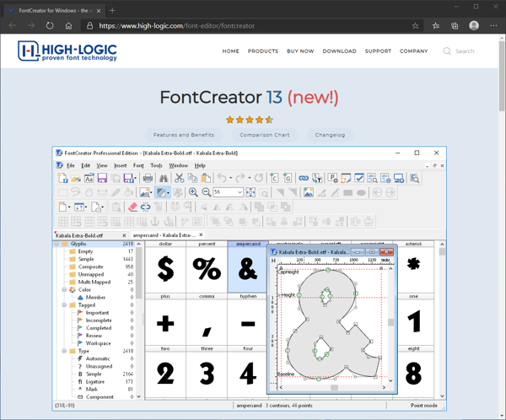Open the Window menu in FontCreator

pos(179,165)
